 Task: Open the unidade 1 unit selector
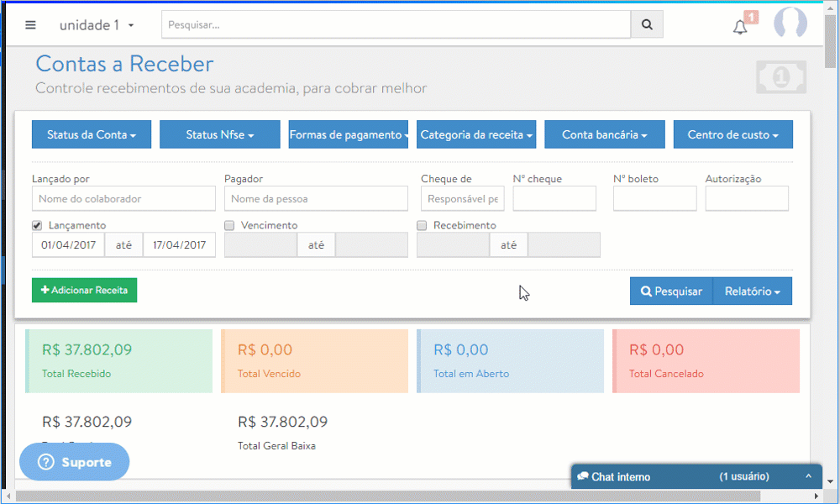[97, 25]
